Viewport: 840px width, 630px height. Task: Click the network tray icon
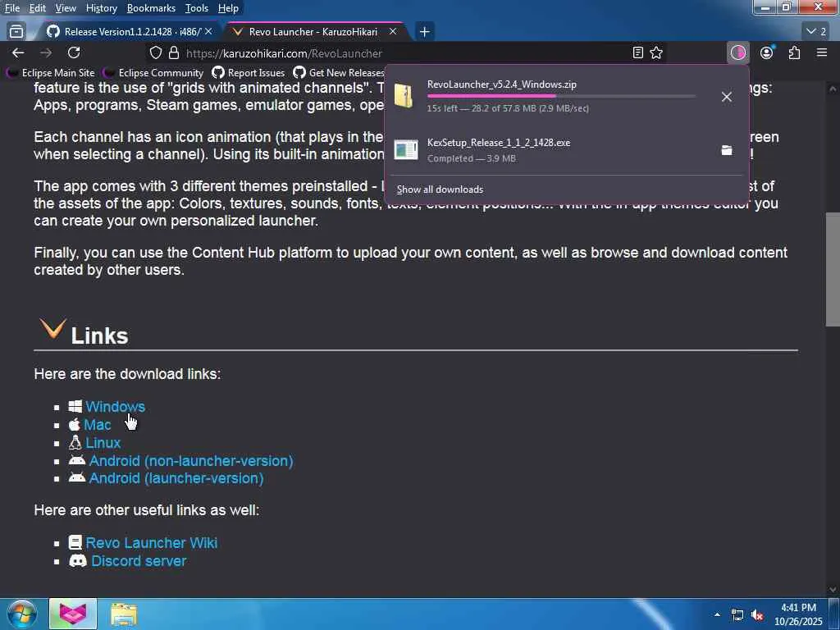point(737,615)
